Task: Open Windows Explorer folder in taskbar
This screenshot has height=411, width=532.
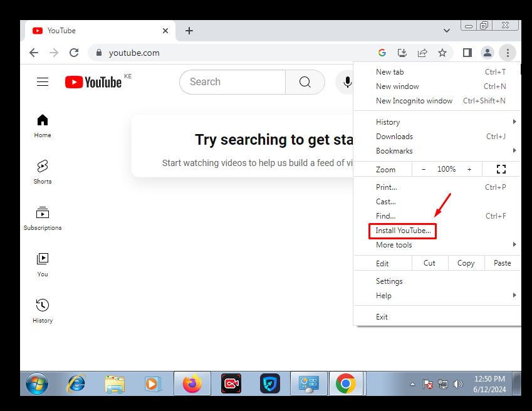Action: pyautogui.click(x=115, y=383)
